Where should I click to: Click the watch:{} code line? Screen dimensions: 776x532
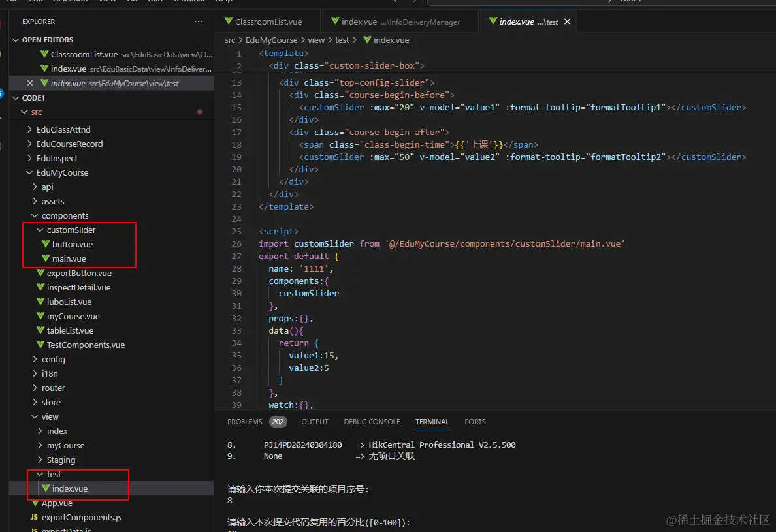(291, 405)
